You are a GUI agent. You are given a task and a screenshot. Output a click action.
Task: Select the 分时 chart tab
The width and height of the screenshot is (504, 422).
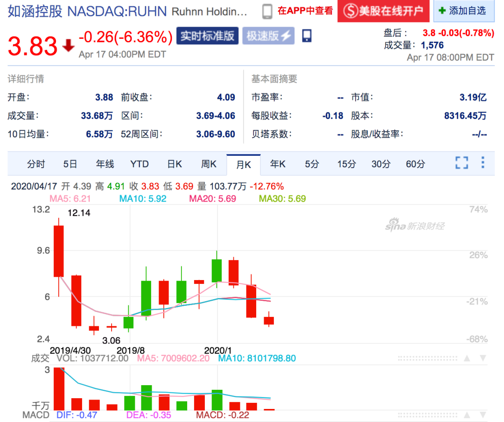click(x=36, y=164)
